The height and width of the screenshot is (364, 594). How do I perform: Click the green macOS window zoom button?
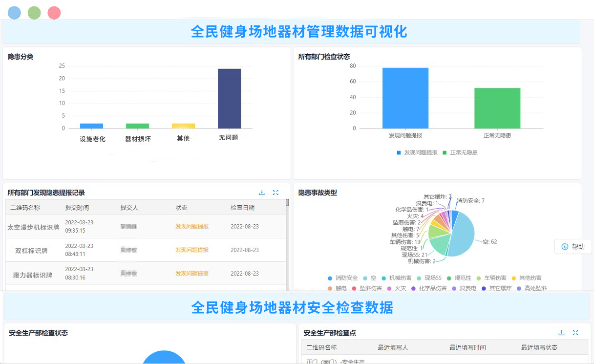point(34,13)
